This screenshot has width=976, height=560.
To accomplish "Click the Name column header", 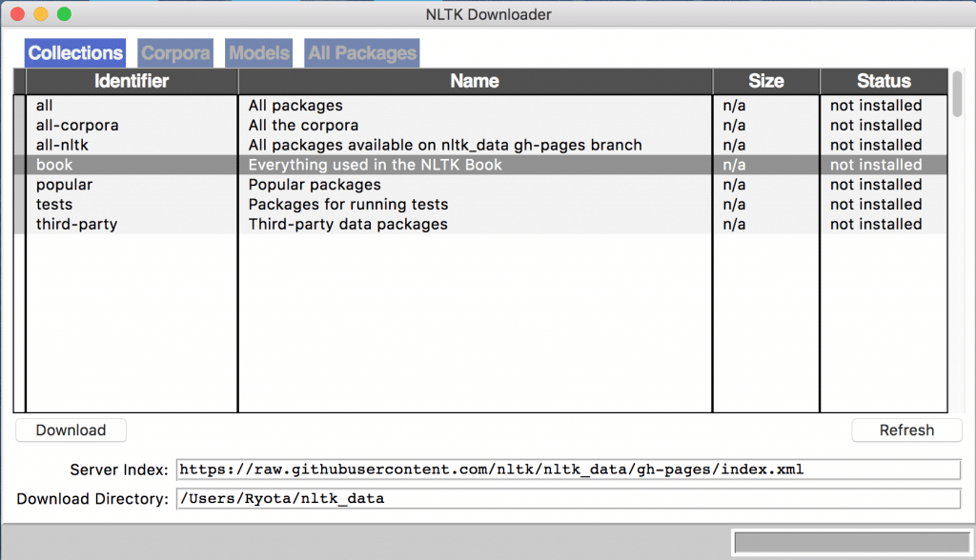I will pos(475,81).
